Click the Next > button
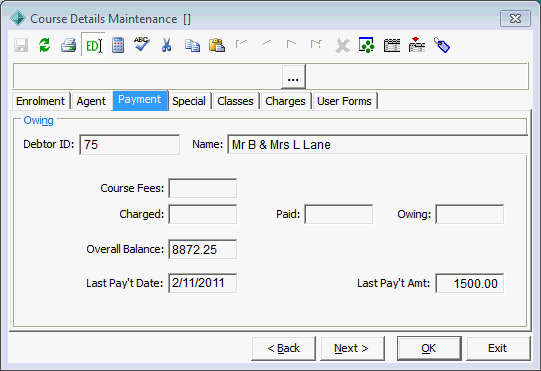 [352, 349]
